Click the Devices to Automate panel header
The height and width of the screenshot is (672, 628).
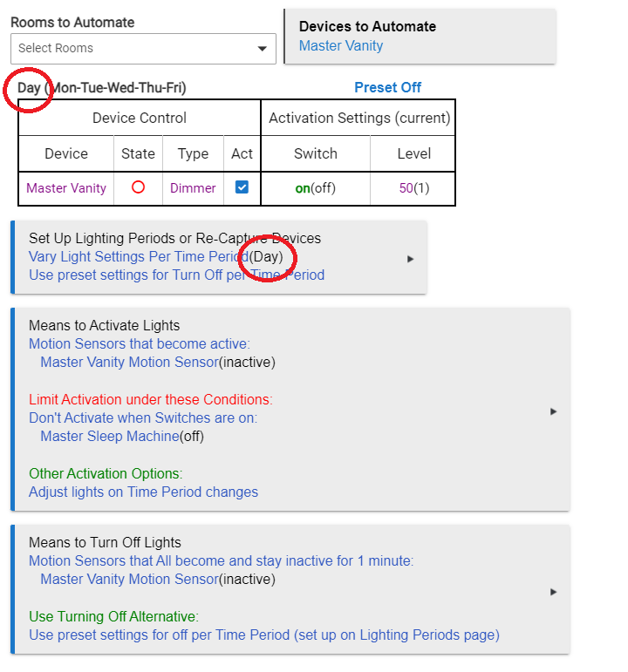click(x=367, y=26)
